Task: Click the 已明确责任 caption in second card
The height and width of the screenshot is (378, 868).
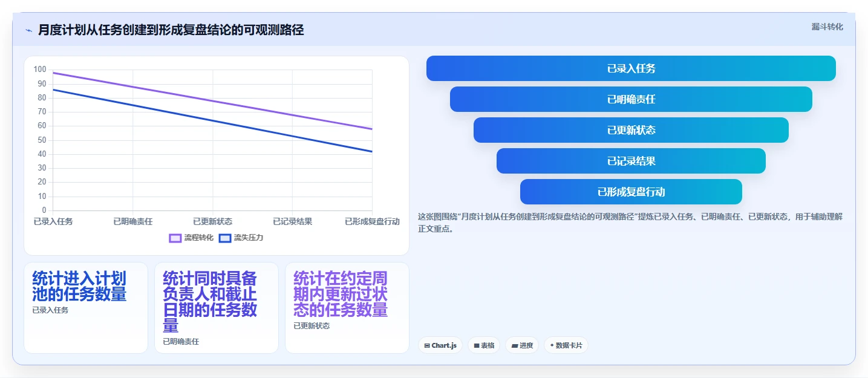Action: (181, 342)
